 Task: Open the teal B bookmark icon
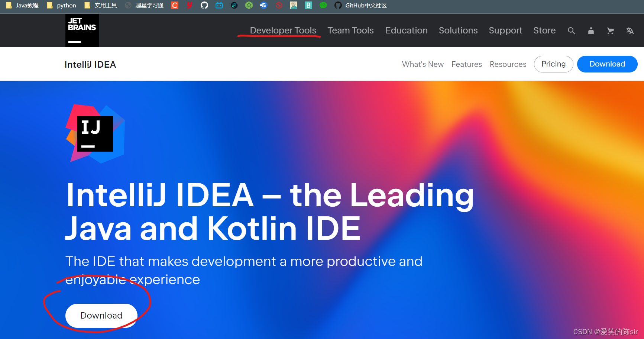point(308,5)
